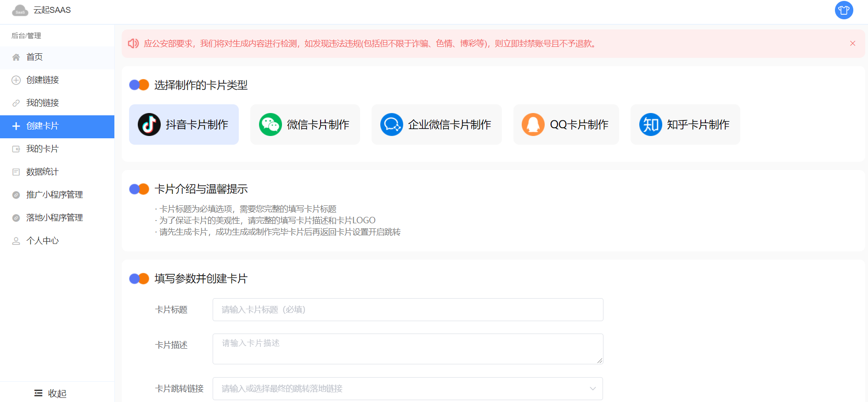Select 知乎卡片制作 card type
The image size is (868, 402).
pos(685,125)
